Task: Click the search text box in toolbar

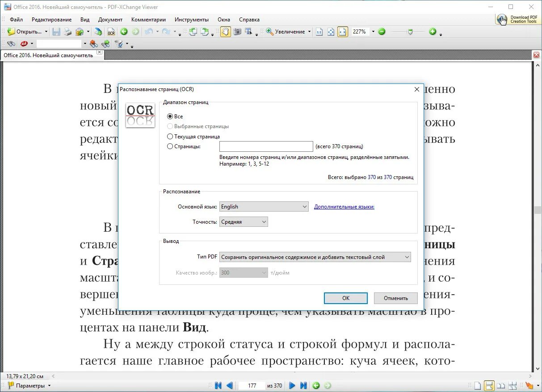Action: click(x=59, y=44)
